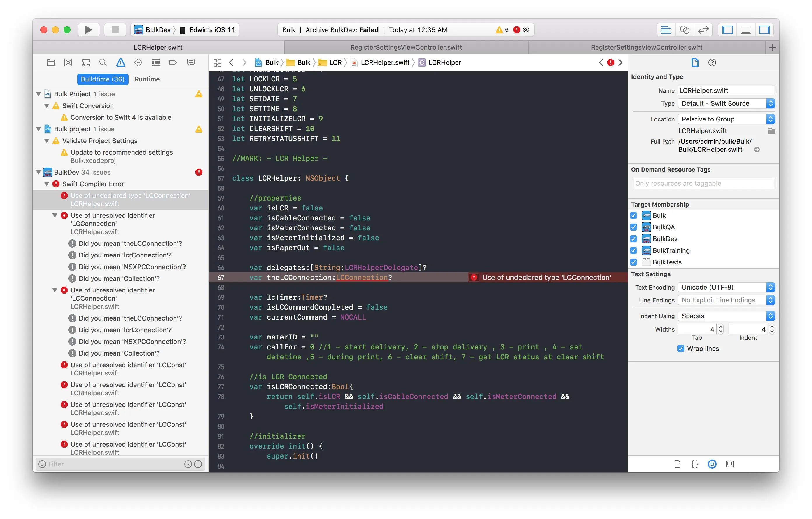
Task: Select the middle RegisterSettingsViewController.swift tab
Action: (x=406, y=47)
